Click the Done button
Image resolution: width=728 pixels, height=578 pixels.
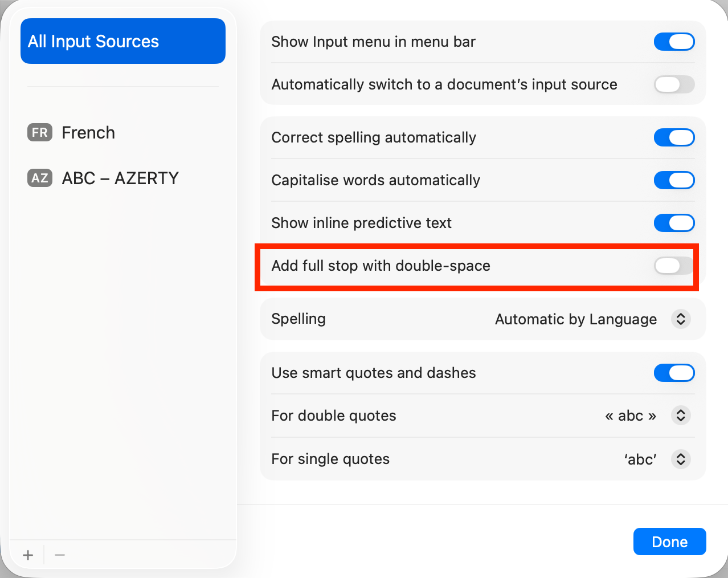[669, 542]
